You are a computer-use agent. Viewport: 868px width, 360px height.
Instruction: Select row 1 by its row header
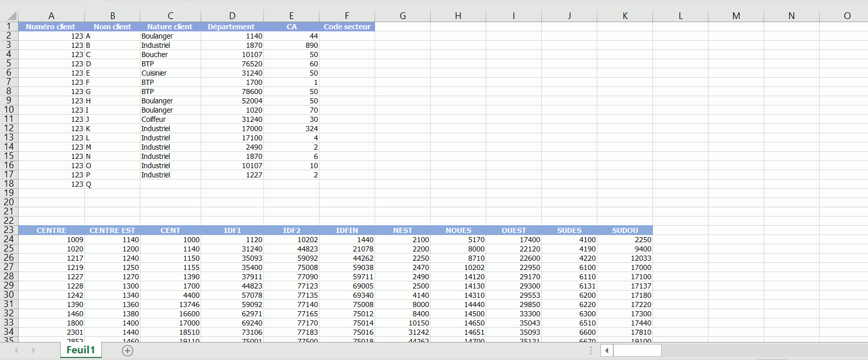point(9,27)
